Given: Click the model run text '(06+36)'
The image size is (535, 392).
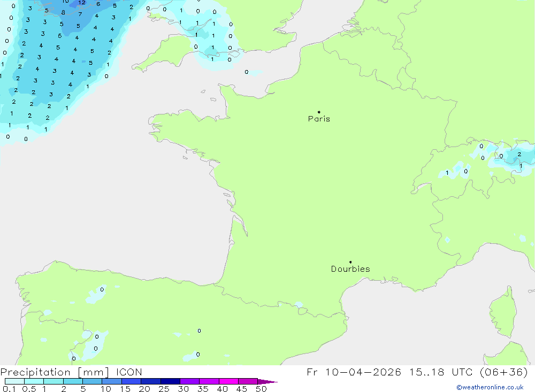Looking at the screenshot, I should click(x=503, y=372).
